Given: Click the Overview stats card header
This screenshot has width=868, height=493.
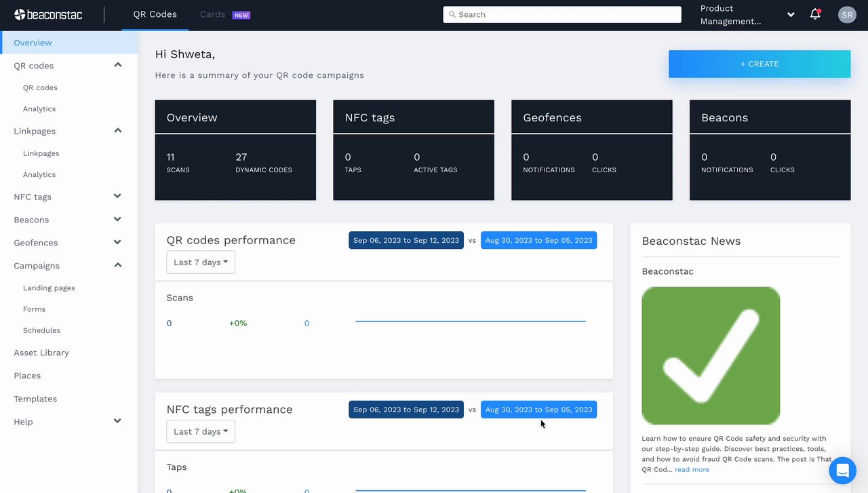Looking at the screenshot, I should [x=235, y=117].
